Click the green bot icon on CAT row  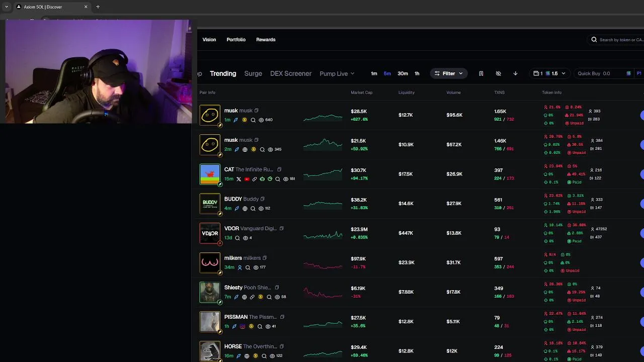click(262, 179)
